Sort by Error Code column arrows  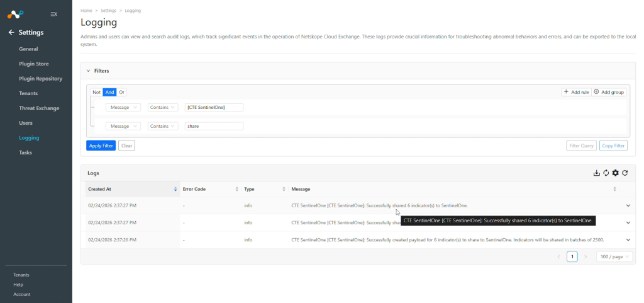(x=236, y=189)
